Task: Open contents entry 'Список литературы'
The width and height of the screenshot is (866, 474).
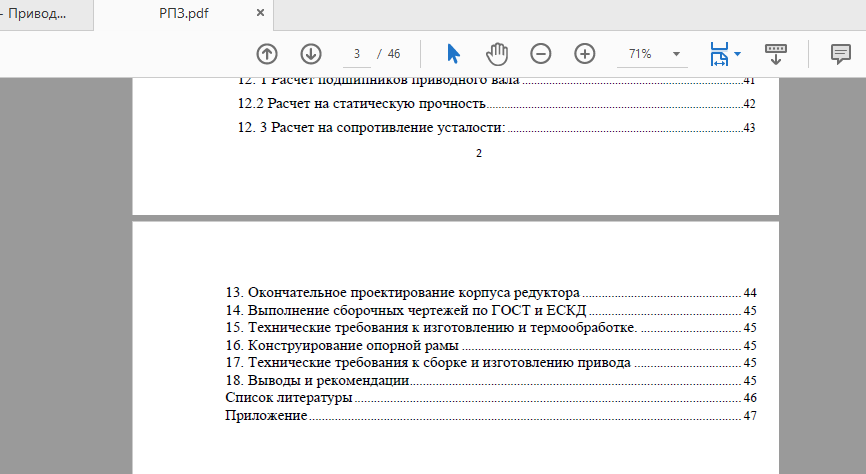Action: click(289, 398)
